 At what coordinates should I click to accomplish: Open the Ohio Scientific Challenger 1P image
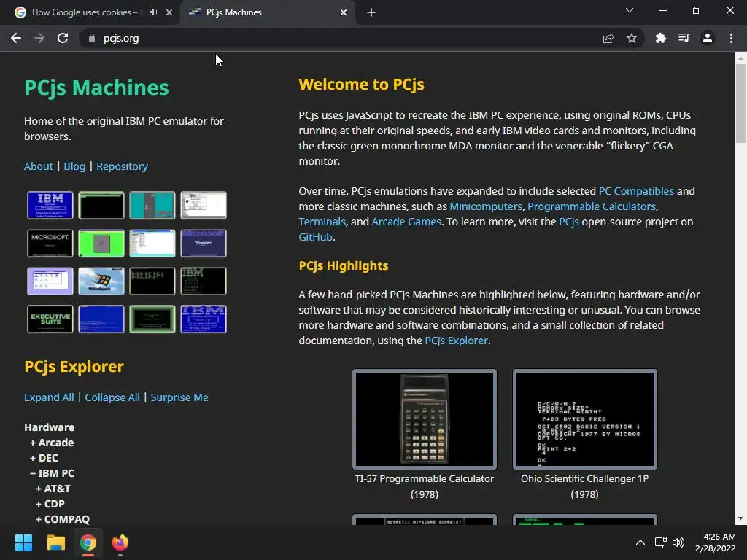pos(584,419)
